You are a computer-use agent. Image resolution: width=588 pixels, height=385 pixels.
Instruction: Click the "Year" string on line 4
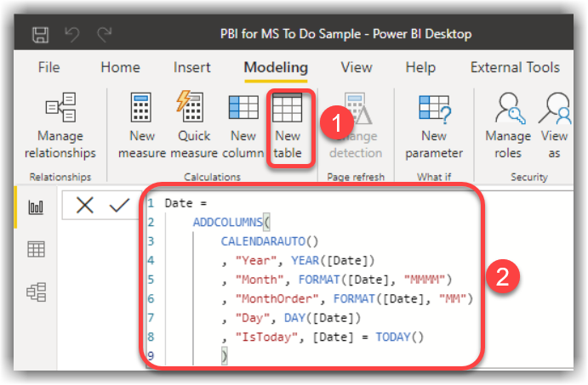click(255, 261)
